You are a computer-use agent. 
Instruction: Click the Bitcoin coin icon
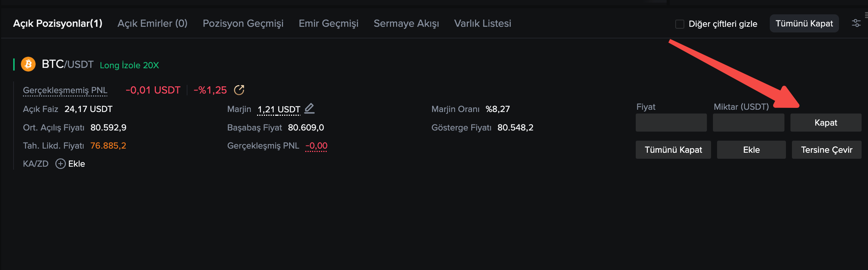pyautogui.click(x=28, y=64)
